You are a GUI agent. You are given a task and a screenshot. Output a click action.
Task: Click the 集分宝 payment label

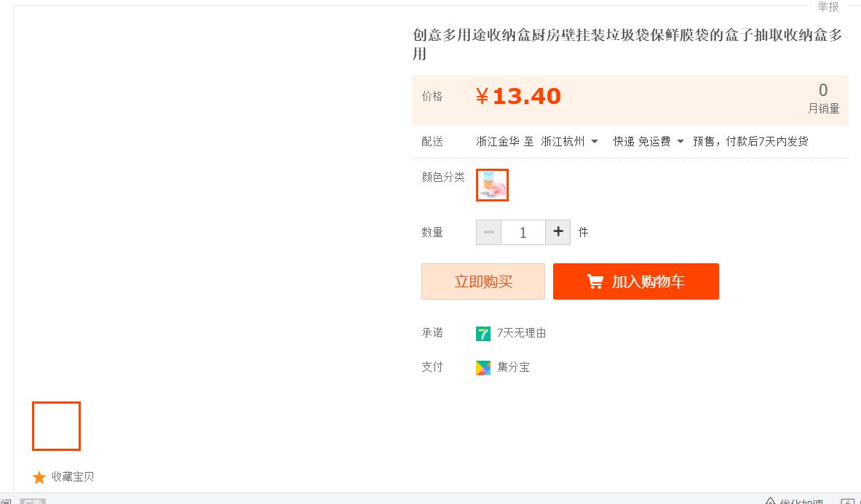click(513, 367)
